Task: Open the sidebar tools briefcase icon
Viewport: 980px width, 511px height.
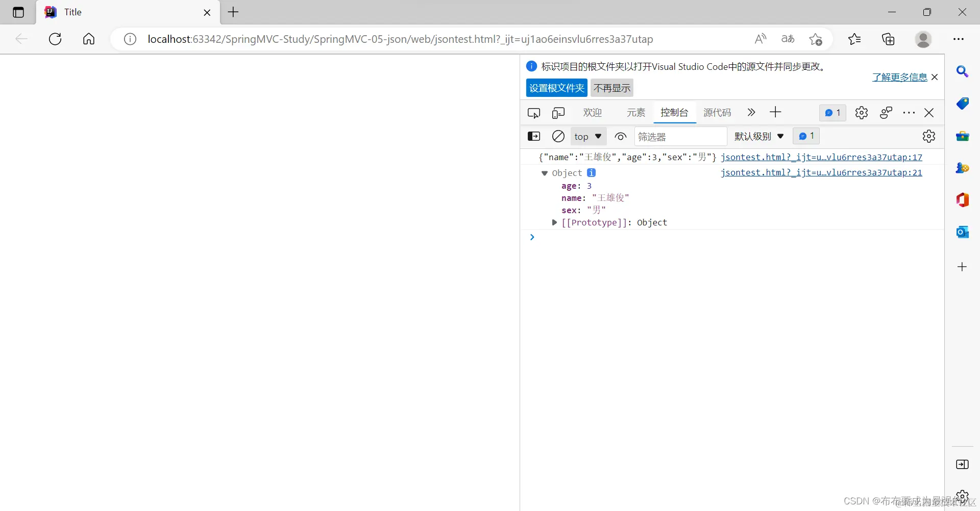Action: click(x=962, y=136)
